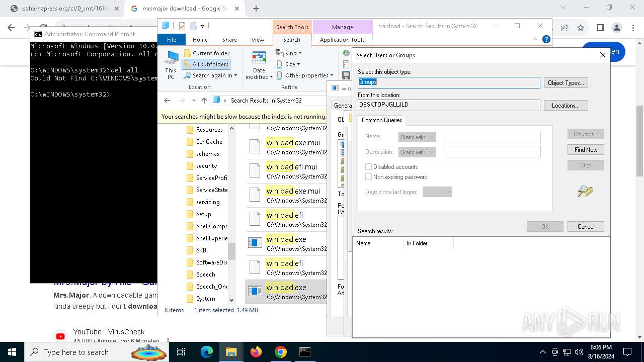644x362 pixels.
Task: Go back in File Explorer
Action: pos(167,101)
